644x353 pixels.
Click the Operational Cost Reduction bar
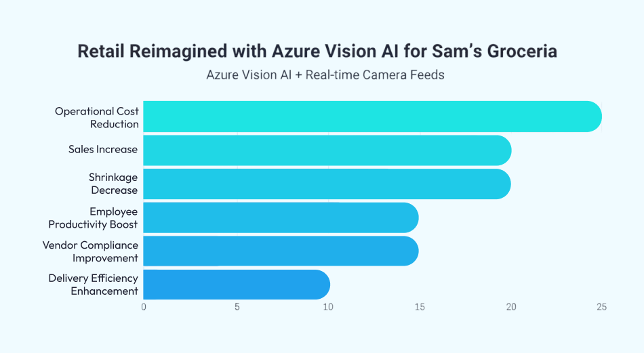pyautogui.click(x=372, y=117)
